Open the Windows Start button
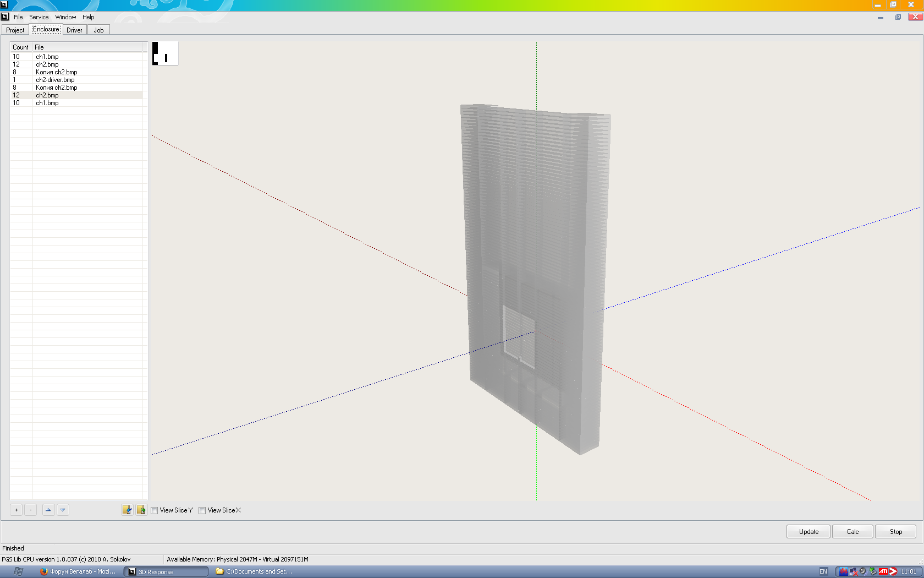 tap(18, 571)
